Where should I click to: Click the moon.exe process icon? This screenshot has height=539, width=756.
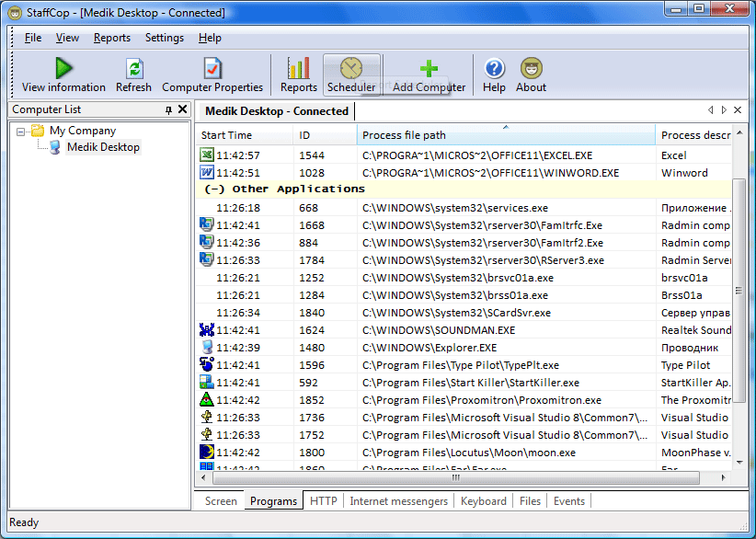coord(206,452)
